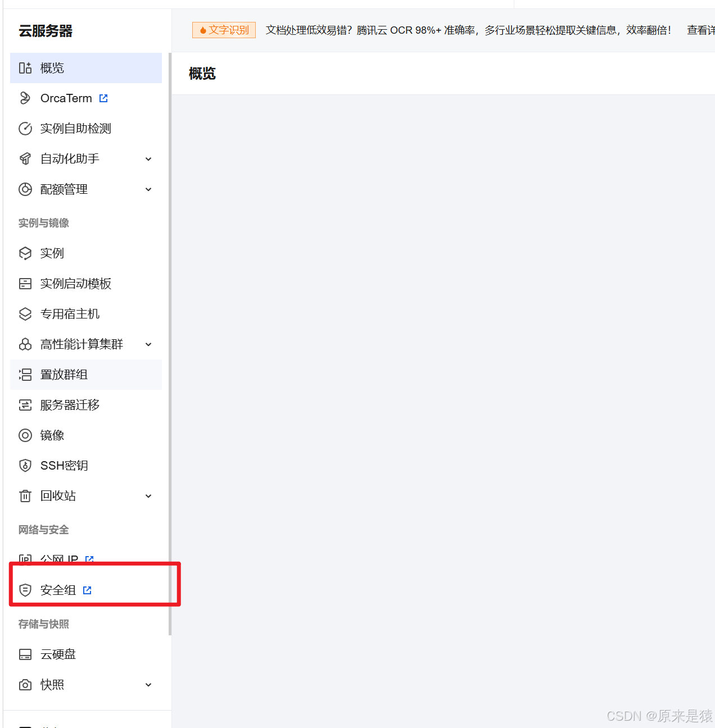Image resolution: width=715 pixels, height=728 pixels.
Task: Click the 安全组 shield icon
Action: (25, 590)
